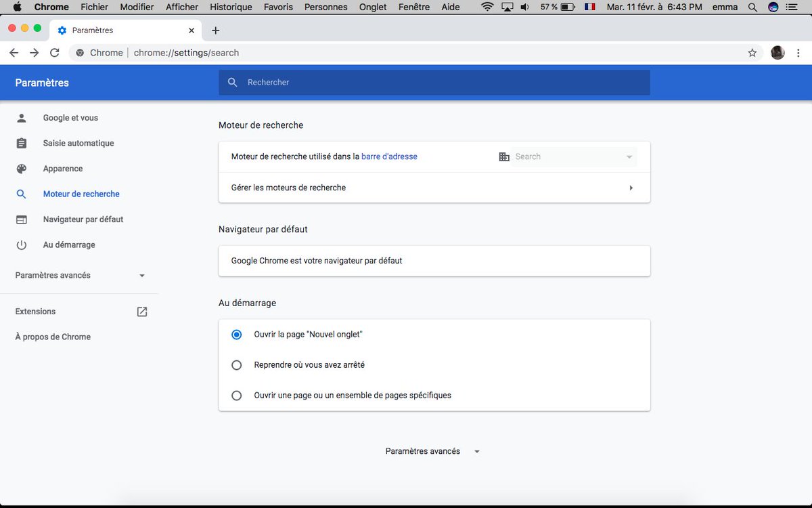Click the Moteur de recherche sidebar magnifier icon

click(22, 194)
